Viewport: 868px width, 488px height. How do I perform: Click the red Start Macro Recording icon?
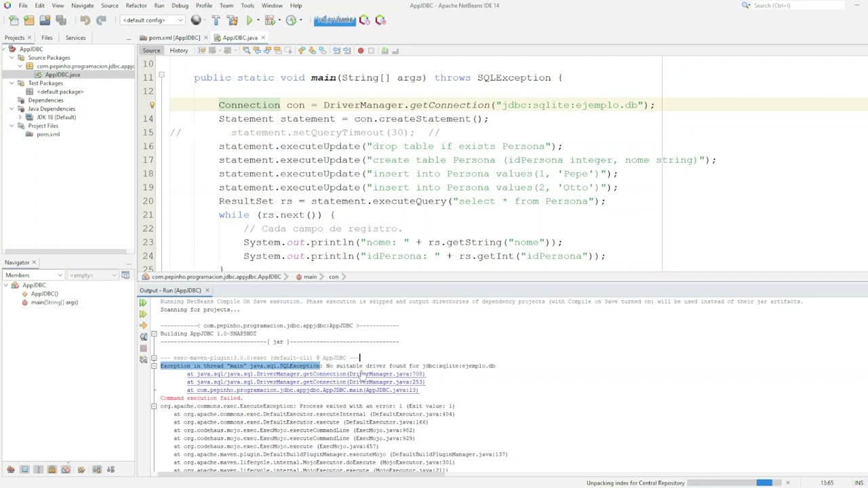pyautogui.click(x=361, y=51)
